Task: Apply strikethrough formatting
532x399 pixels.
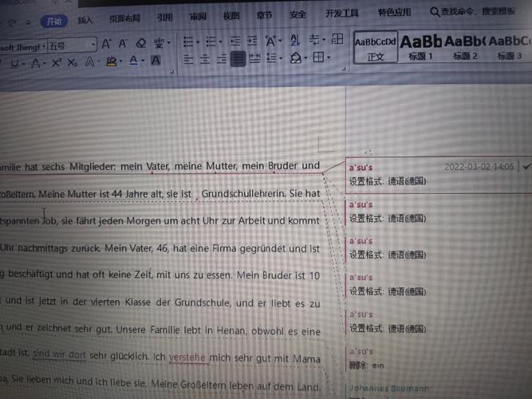Action: (35, 64)
